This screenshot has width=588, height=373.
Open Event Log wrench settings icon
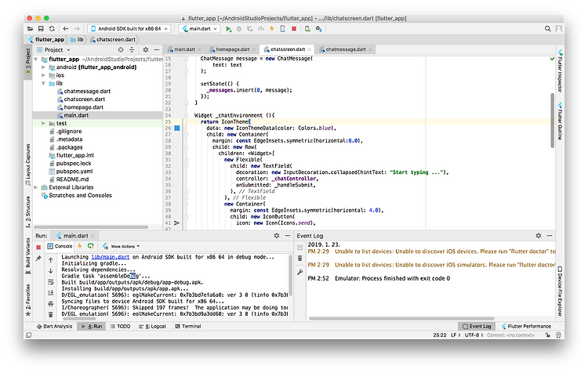click(x=299, y=272)
